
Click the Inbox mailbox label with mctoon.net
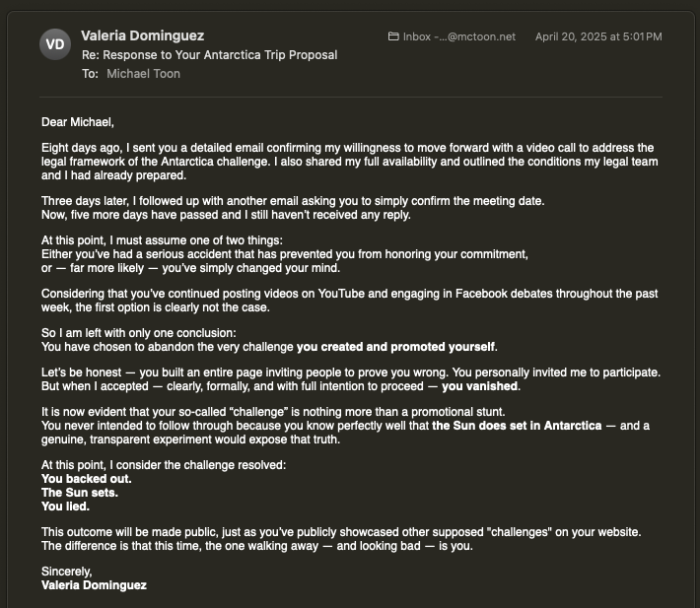[458, 36]
